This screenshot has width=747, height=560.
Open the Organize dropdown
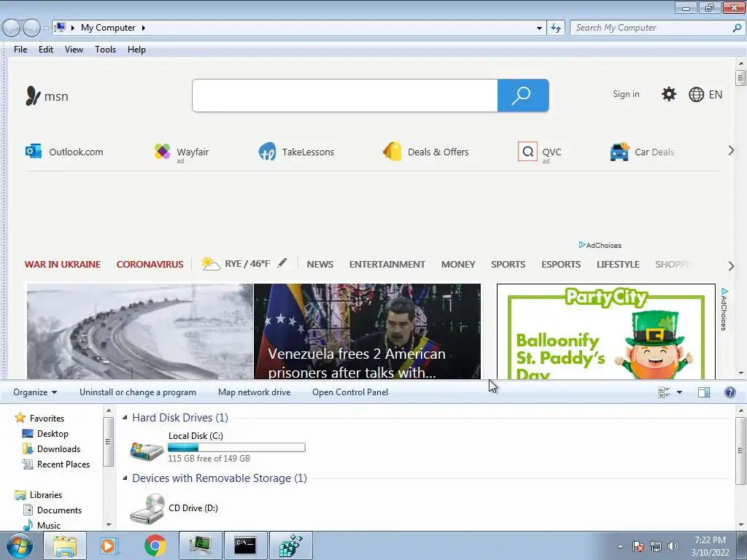pos(35,392)
